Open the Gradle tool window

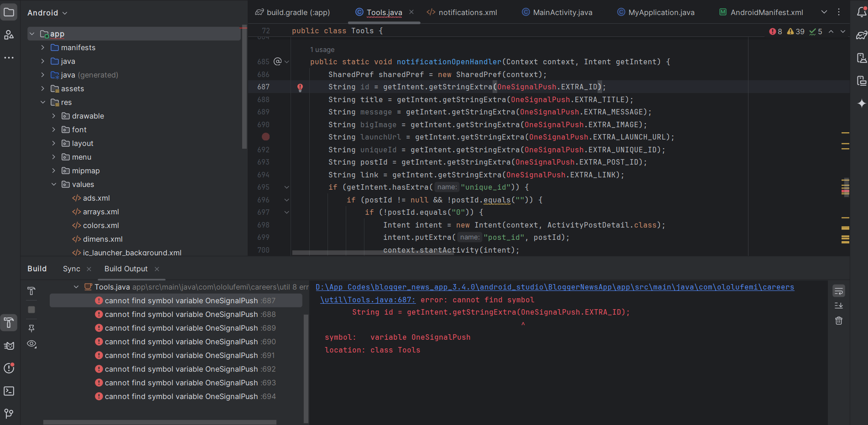(861, 35)
